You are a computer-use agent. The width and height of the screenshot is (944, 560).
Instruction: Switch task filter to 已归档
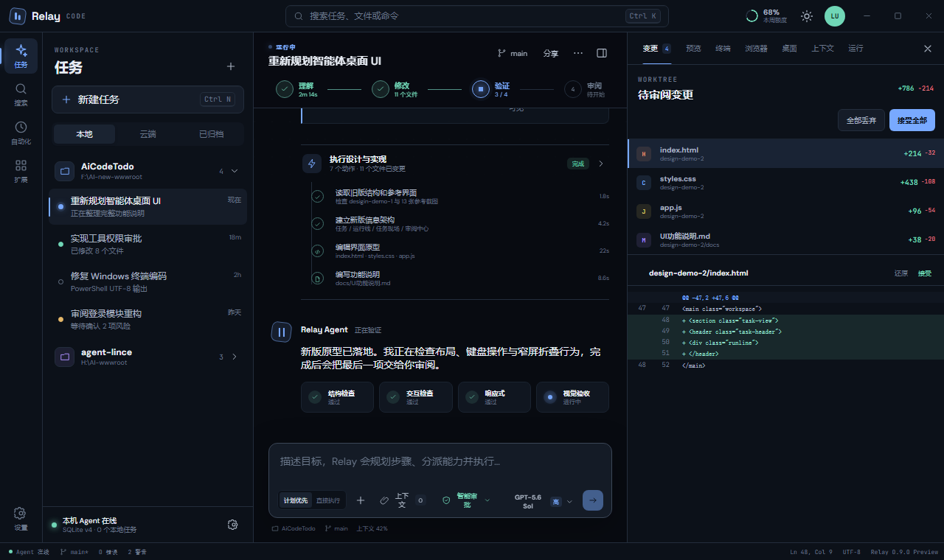[211, 134]
